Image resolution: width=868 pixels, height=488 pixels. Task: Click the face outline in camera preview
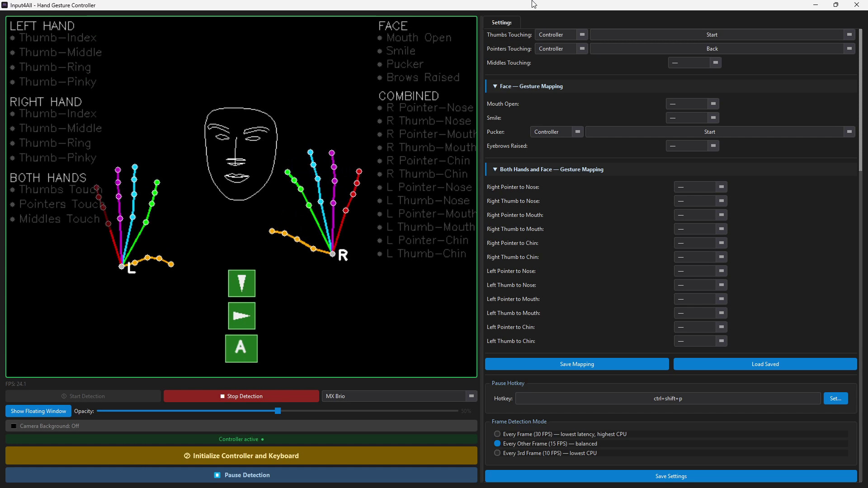[241, 154]
